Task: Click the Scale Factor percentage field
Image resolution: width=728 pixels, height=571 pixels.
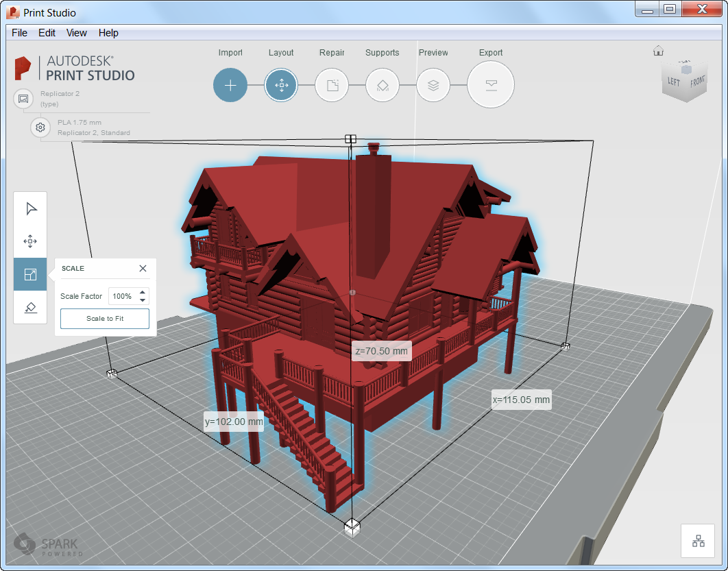Action: [123, 296]
